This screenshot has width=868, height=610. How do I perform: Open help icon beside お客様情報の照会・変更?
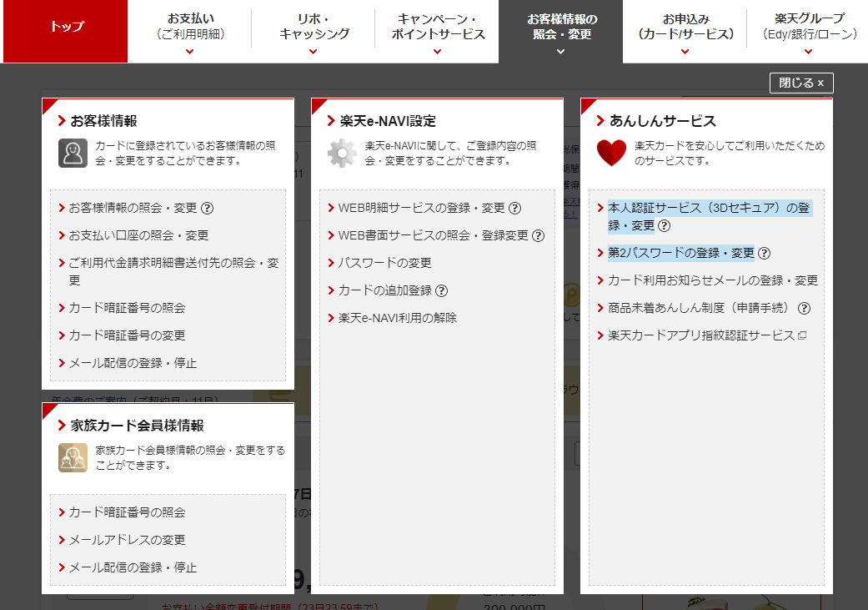(207, 209)
